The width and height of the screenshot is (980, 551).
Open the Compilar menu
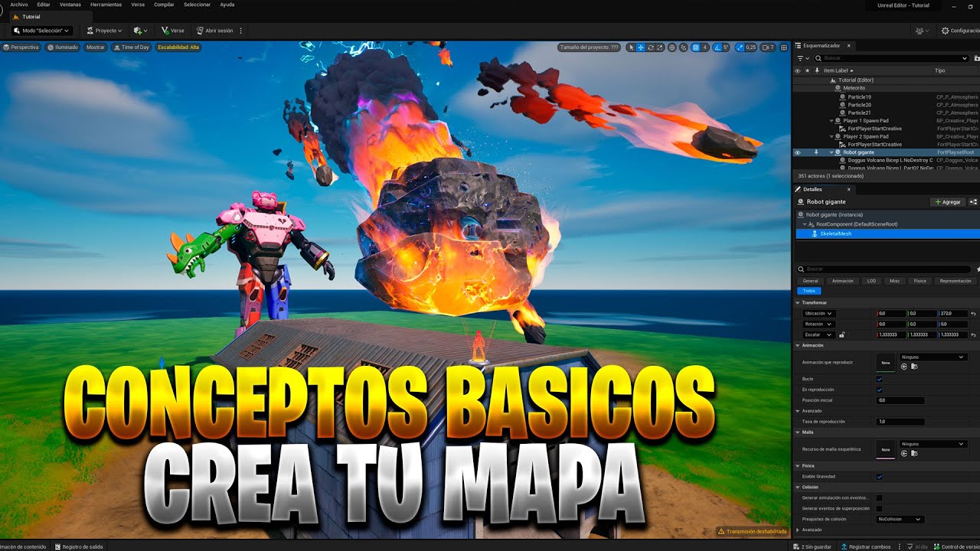164,5
